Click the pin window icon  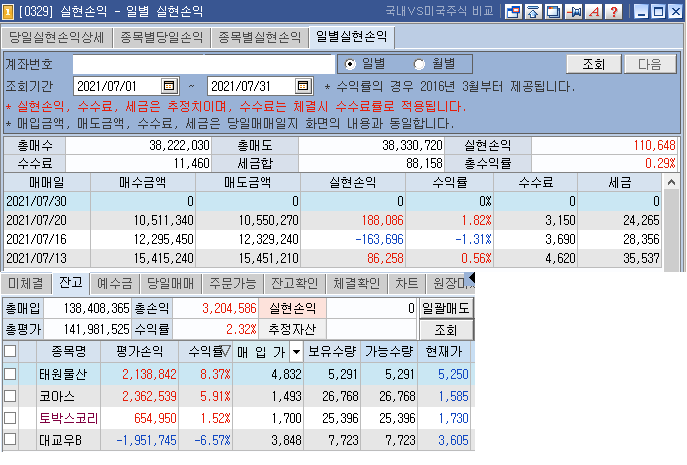[x=574, y=11]
